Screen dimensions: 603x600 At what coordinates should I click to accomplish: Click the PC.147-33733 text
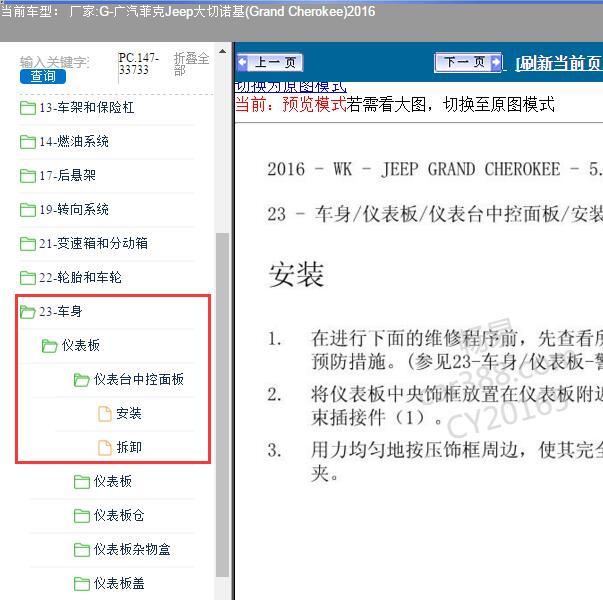[138, 64]
